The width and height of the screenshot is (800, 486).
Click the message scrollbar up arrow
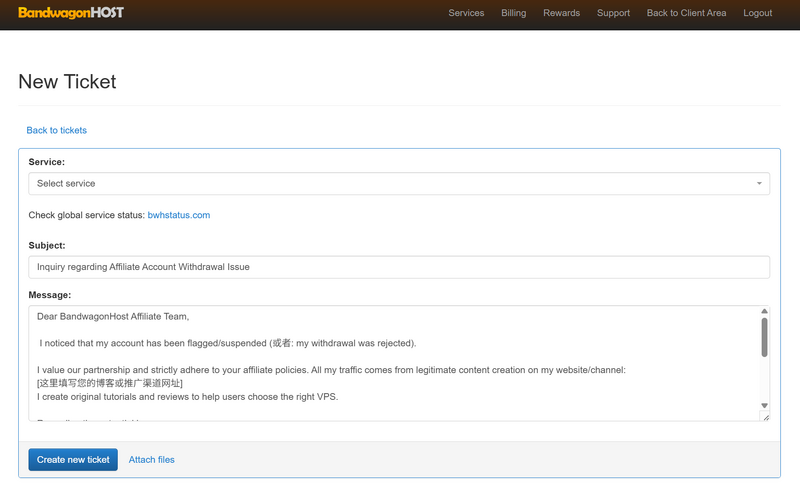coord(765,312)
